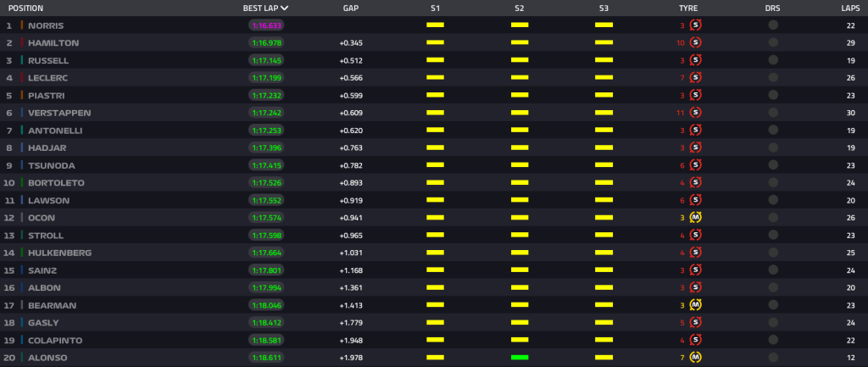Select Norris's best lap 1:16.633
The width and height of the screenshot is (868, 367).
[x=266, y=25]
